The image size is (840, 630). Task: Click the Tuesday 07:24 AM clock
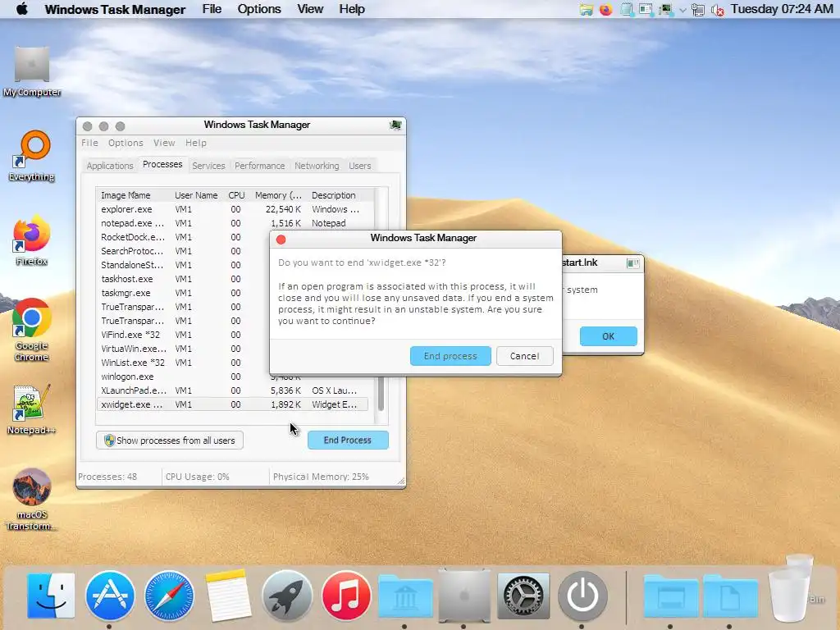[x=782, y=9]
